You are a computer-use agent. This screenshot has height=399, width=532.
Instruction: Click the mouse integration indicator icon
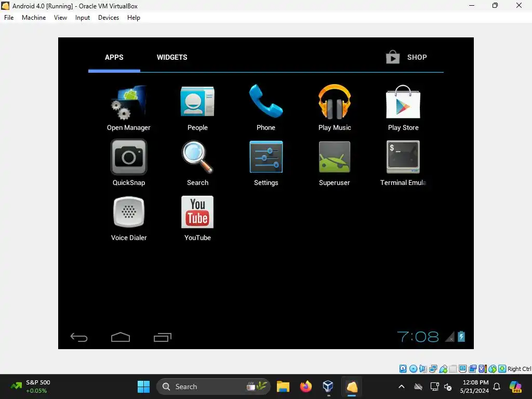point(493,369)
